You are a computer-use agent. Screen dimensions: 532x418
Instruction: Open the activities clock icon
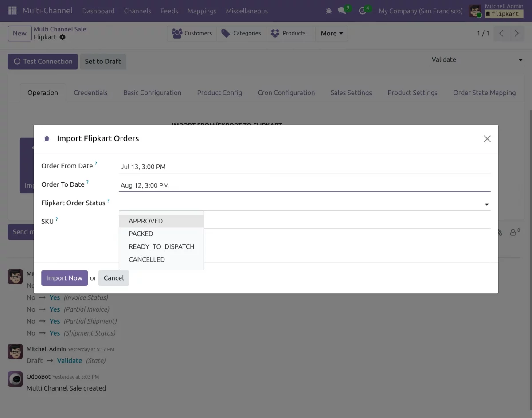[363, 11]
